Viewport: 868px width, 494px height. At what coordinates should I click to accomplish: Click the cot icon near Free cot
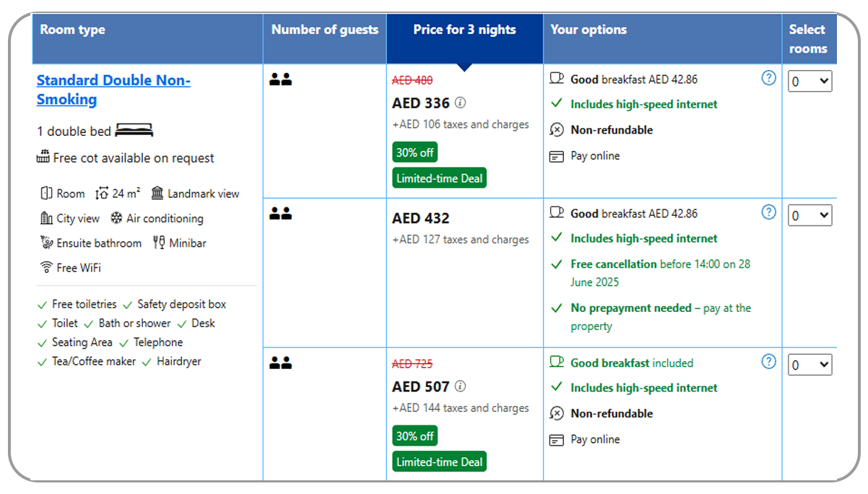pyautogui.click(x=43, y=157)
